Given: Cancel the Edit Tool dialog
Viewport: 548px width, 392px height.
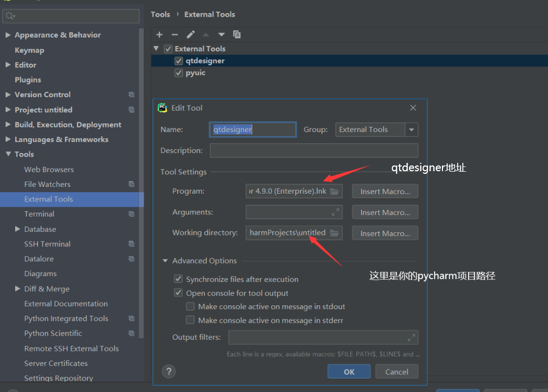Looking at the screenshot, I should click(x=397, y=372).
